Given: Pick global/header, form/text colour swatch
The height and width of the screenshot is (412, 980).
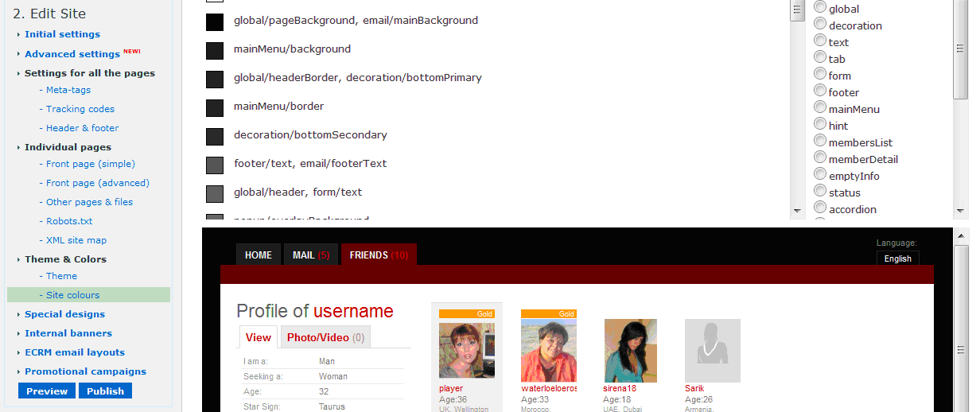Looking at the screenshot, I should pyautogui.click(x=215, y=194).
